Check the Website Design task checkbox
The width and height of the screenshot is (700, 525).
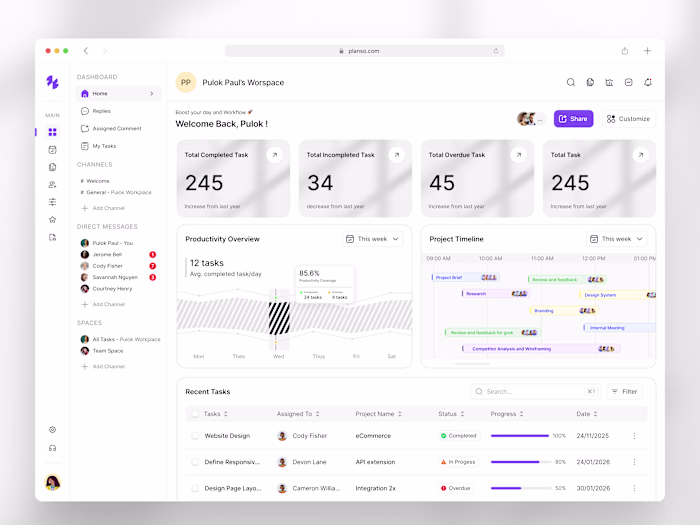(195, 436)
